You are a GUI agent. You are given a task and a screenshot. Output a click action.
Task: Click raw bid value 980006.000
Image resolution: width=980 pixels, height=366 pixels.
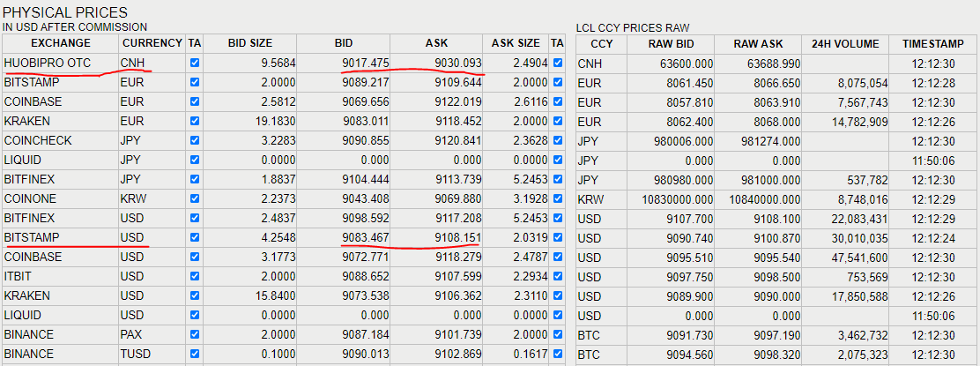[x=683, y=141]
